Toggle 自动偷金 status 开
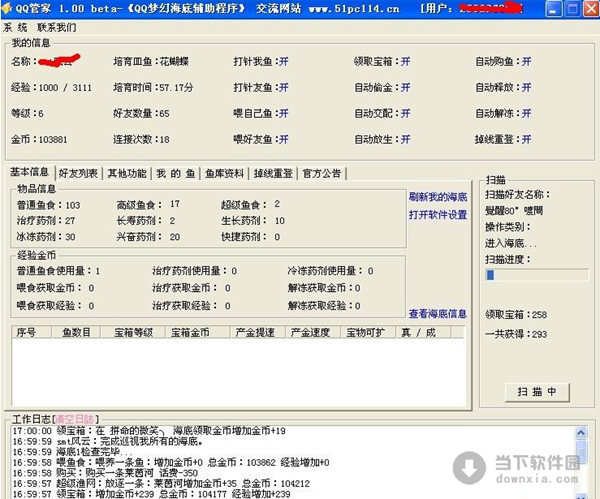 [405, 88]
